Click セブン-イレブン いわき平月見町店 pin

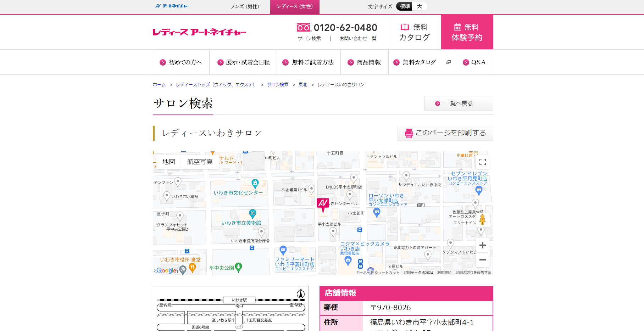click(x=479, y=191)
